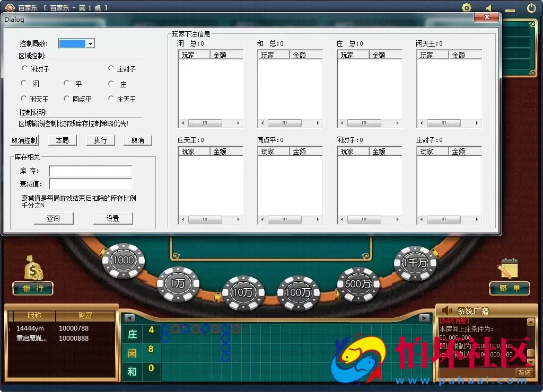
Task: Select the 1千万 betting chip
Action: point(416,263)
